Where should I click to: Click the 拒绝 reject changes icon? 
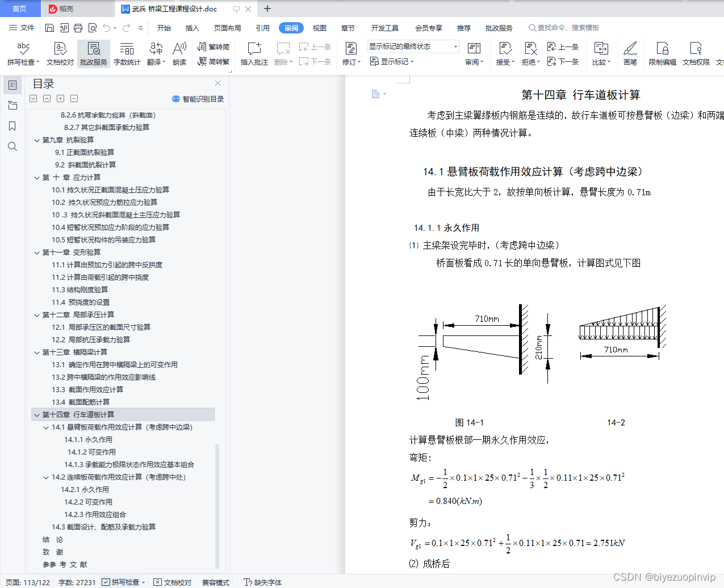(x=530, y=54)
